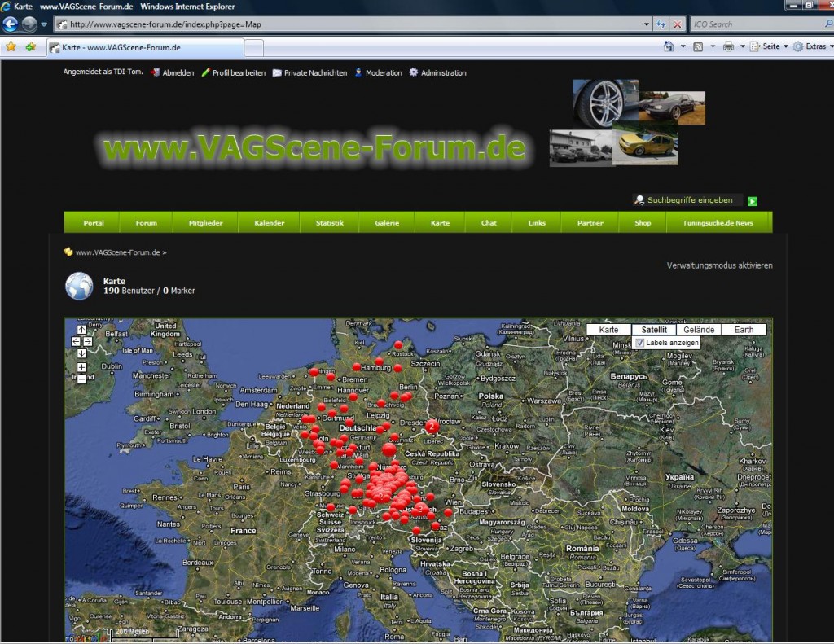Click the 'Suchbegriffe eingeben' search field
Screen dimensions: 834x644
(688, 199)
